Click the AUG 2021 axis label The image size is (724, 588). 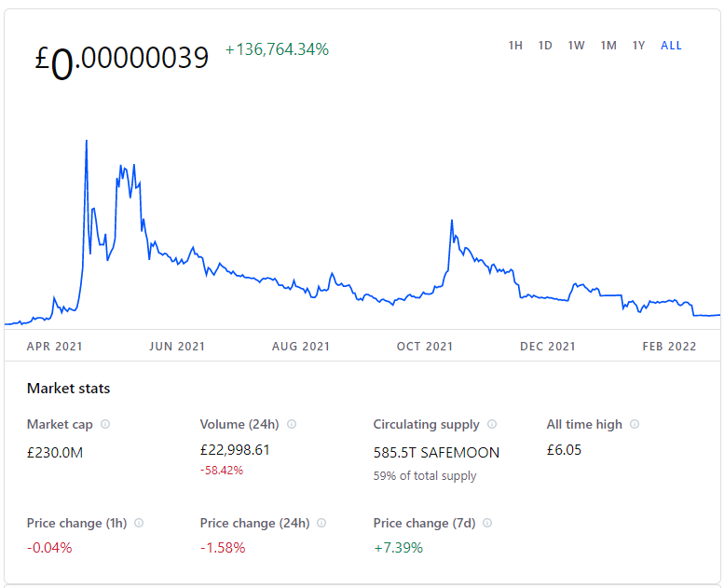[x=301, y=347]
